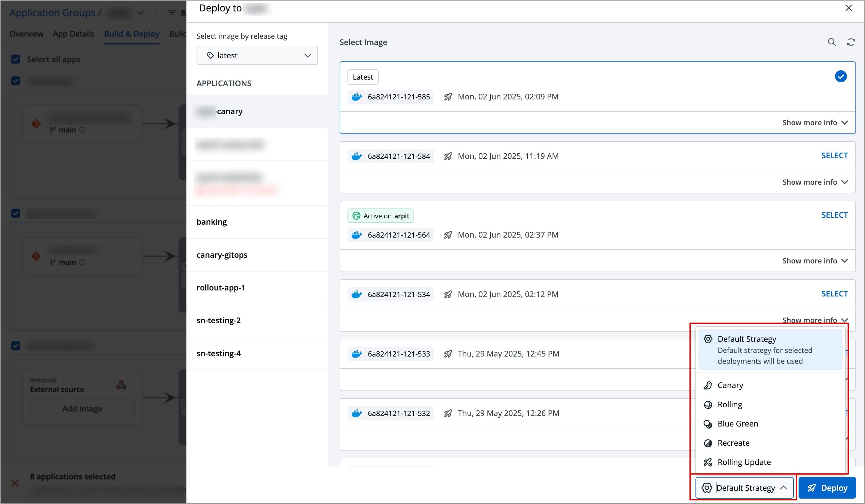The image size is (865, 504).
Task: Select the canary-gitops application
Action: [x=222, y=255]
